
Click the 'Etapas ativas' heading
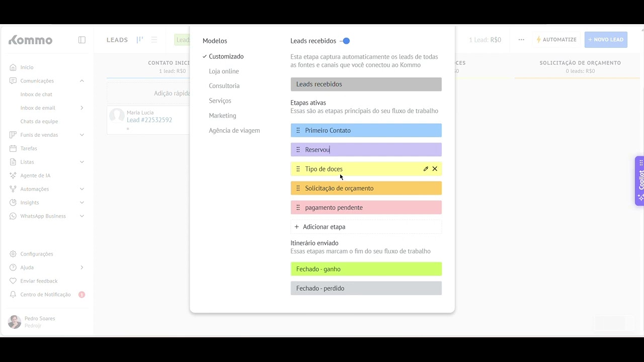tap(308, 103)
